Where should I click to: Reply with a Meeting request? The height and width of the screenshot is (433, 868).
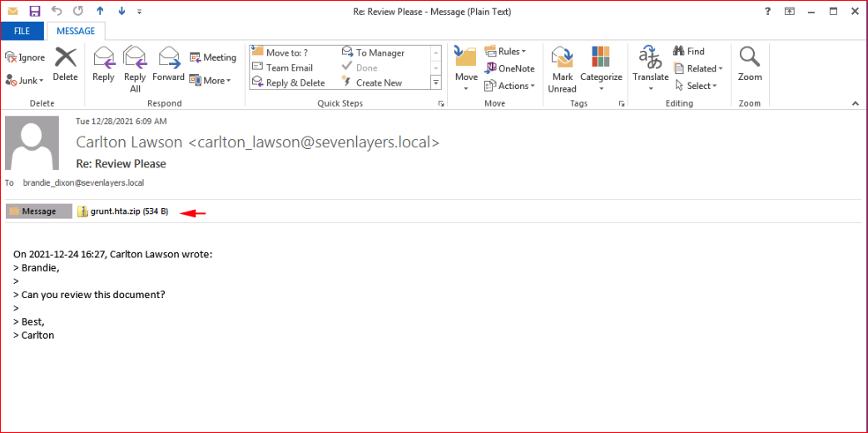click(x=213, y=57)
